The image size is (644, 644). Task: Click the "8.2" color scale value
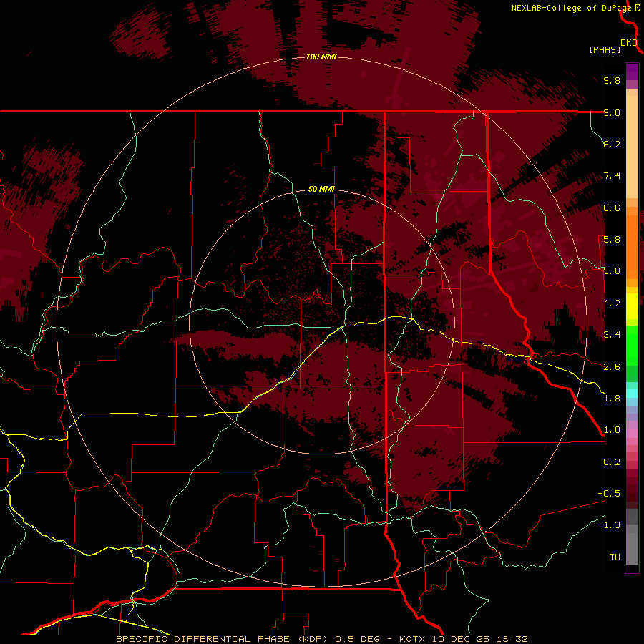click(x=612, y=144)
